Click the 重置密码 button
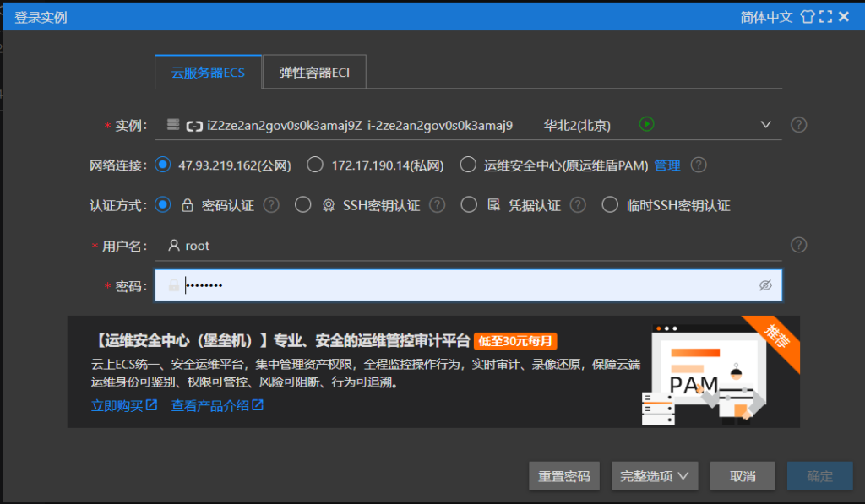This screenshot has height=504, width=865. pyautogui.click(x=564, y=476)
